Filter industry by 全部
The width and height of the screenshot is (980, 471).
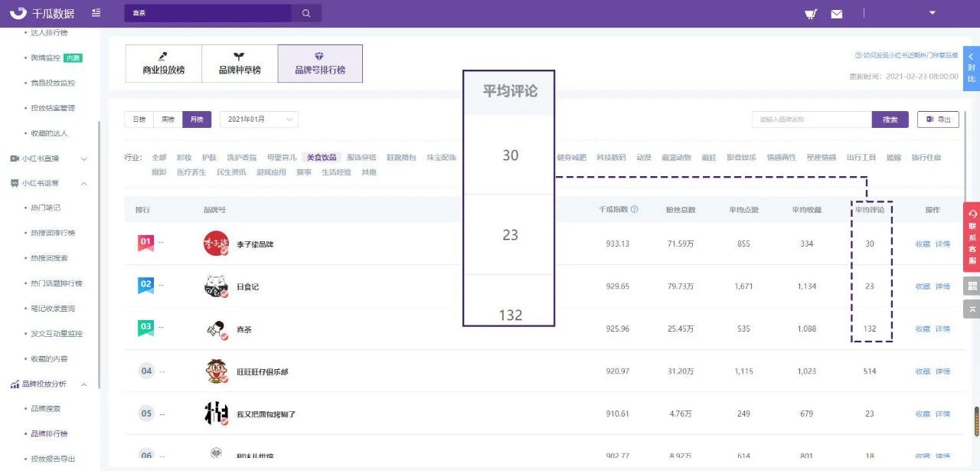pyautogui.click(x=158, y=158)
